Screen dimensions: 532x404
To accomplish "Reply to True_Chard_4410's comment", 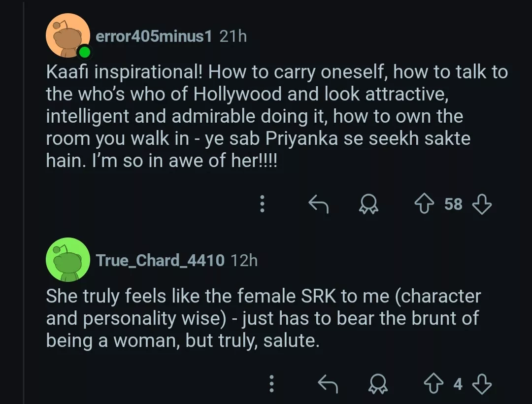I will tap(328, 384).
